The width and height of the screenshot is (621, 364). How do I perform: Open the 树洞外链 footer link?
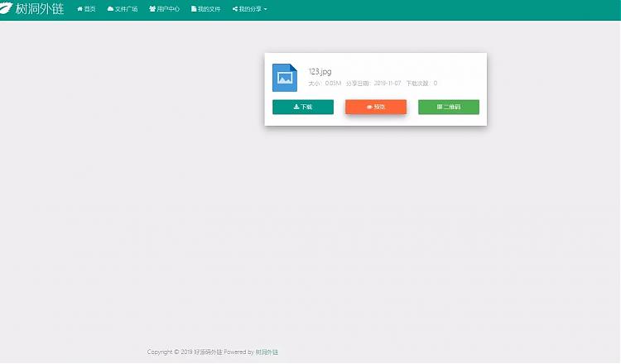point(267,352)
